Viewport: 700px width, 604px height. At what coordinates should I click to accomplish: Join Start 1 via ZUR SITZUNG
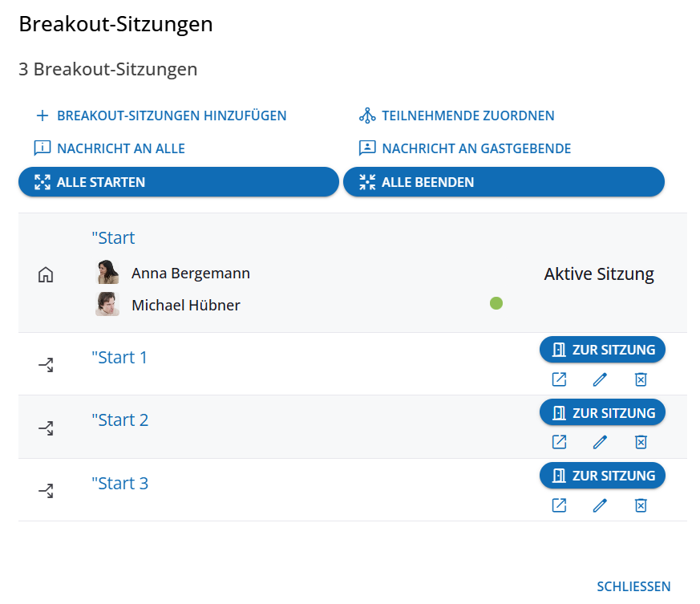(603, 350)
